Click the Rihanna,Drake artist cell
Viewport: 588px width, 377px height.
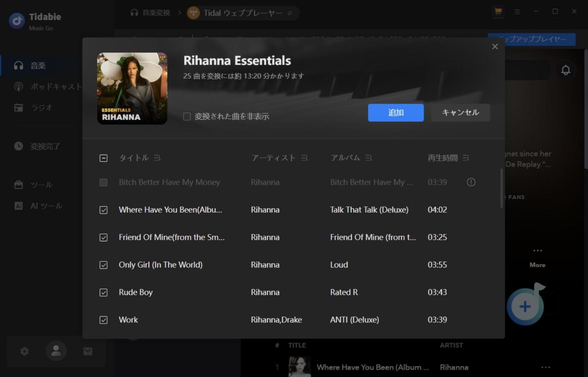(276, 320)
